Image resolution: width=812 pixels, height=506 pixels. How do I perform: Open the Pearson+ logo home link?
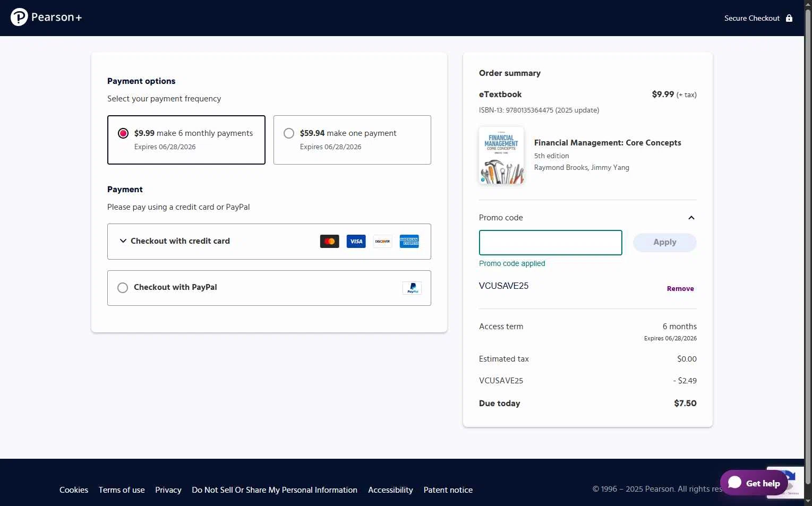coord(46,18)
